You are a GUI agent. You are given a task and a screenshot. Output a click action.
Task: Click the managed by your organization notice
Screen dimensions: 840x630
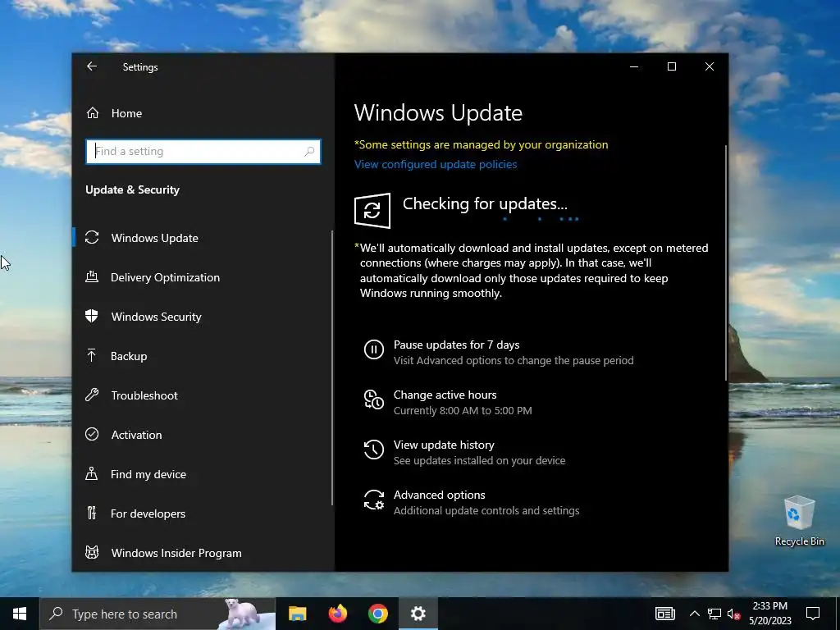pyautogui.click(x=481, y=144)
